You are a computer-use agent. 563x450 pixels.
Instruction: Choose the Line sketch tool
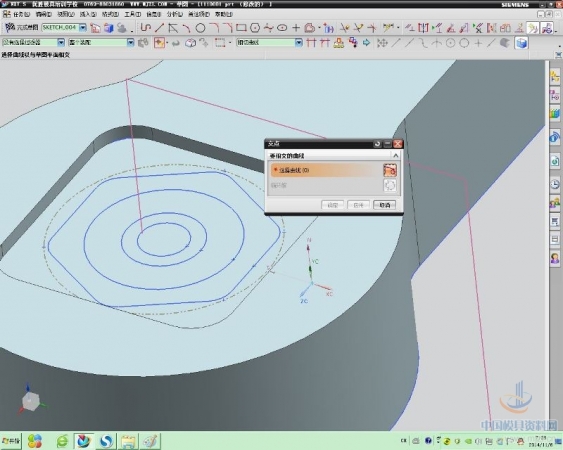coord(159,28)
